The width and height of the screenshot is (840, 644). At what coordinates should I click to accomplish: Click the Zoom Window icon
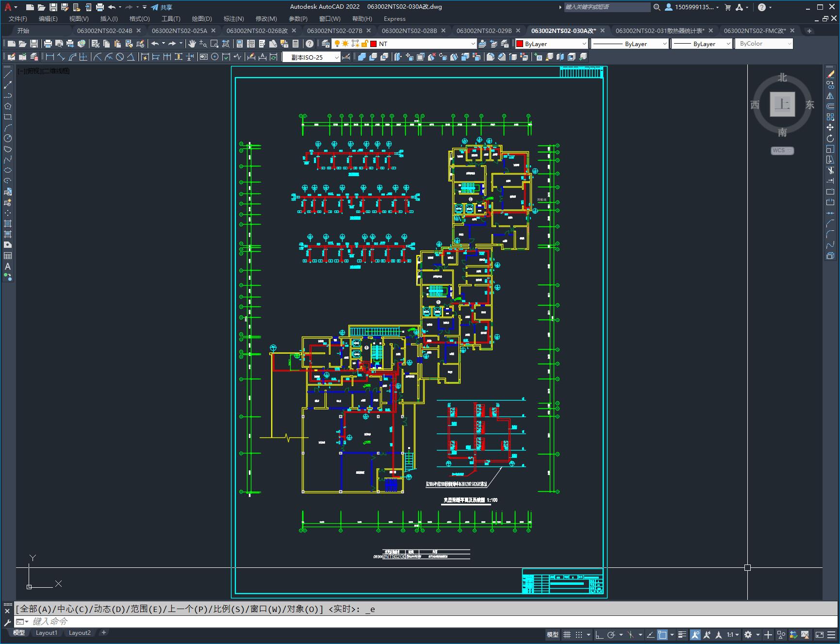(214, 44)
